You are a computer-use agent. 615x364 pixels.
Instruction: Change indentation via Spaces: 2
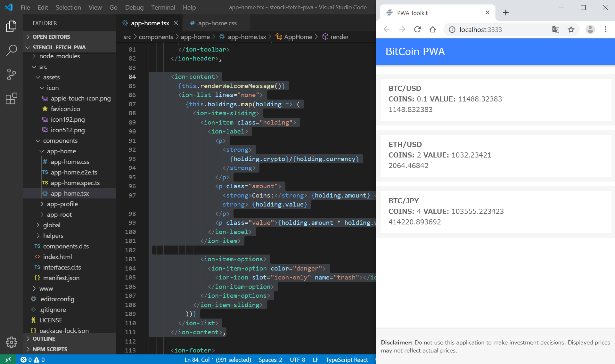point(270,360)
